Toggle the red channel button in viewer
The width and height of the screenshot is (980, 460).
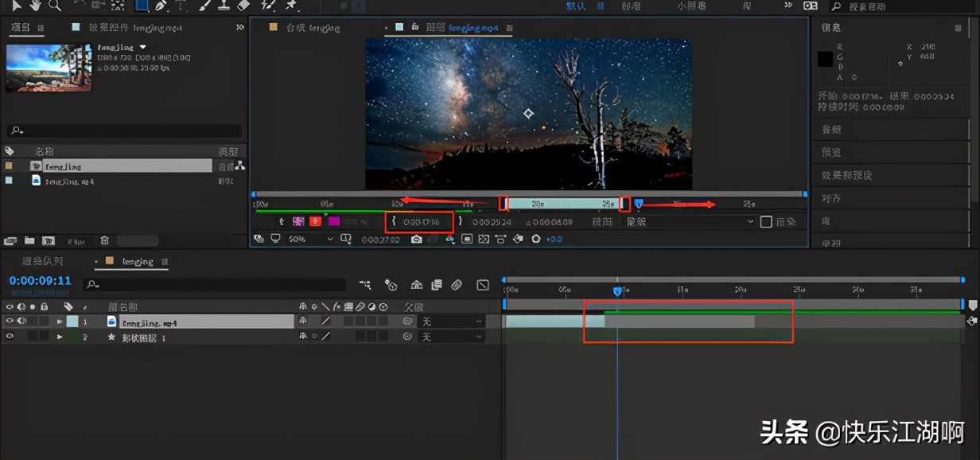click(316, 222)
